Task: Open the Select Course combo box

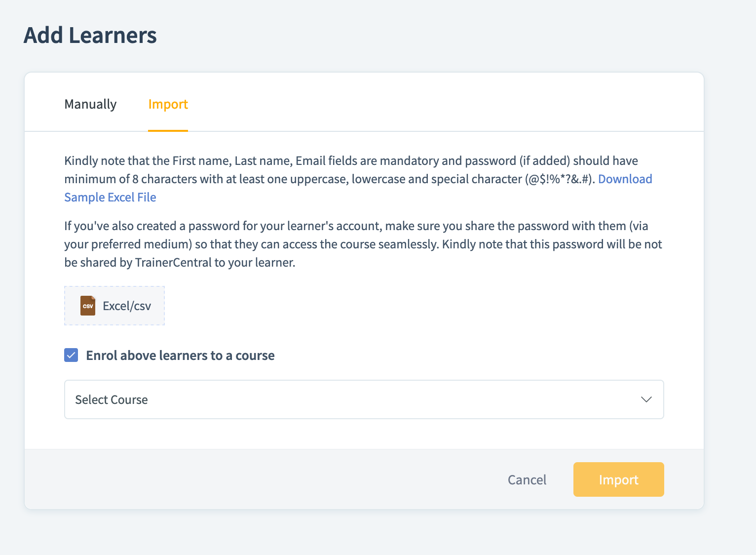Action: click(x=364, y=399)
